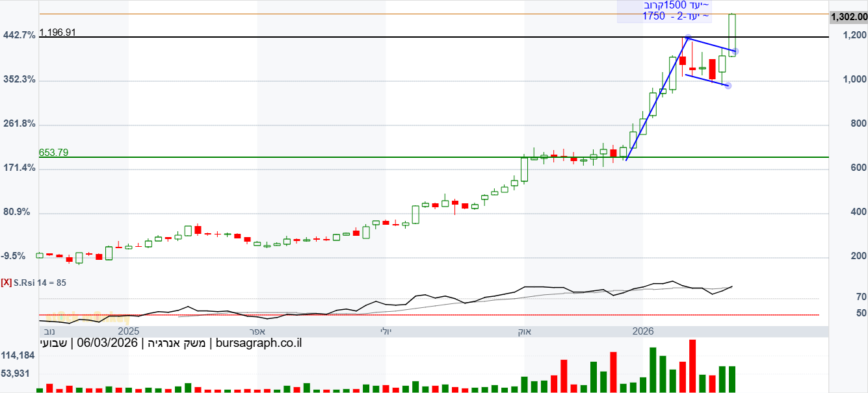Select the right end handle of the upper flag trendline
868x393 pixels.
(x=735, y=51)
